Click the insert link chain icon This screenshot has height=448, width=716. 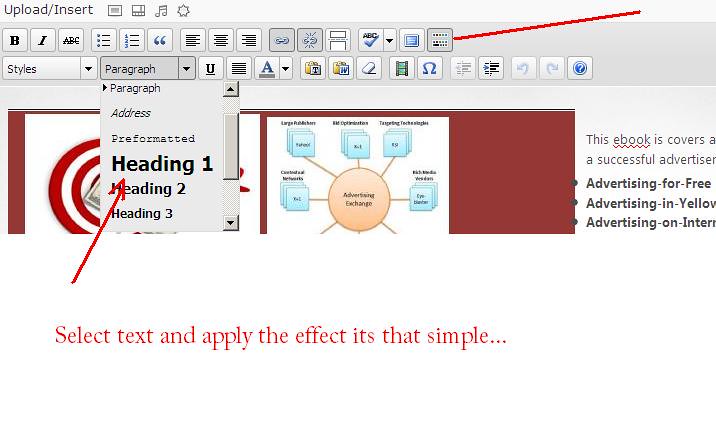282,40
